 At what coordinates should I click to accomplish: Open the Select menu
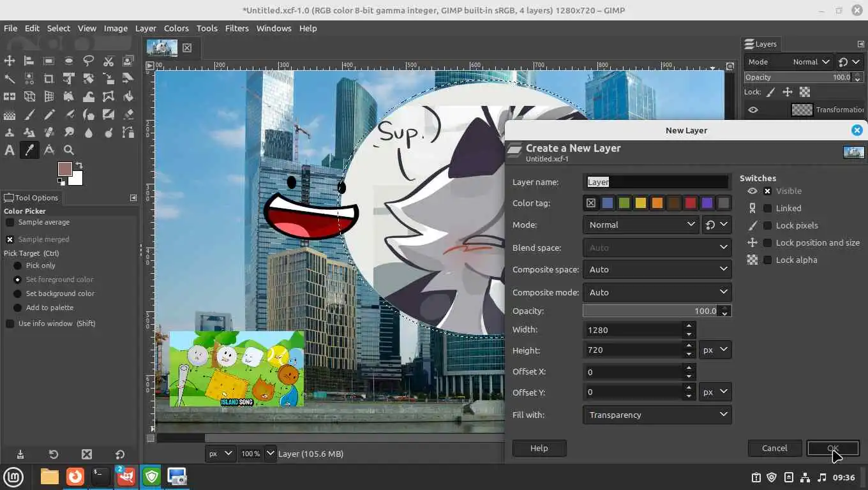pyautogui.click(x=58, y=28)
